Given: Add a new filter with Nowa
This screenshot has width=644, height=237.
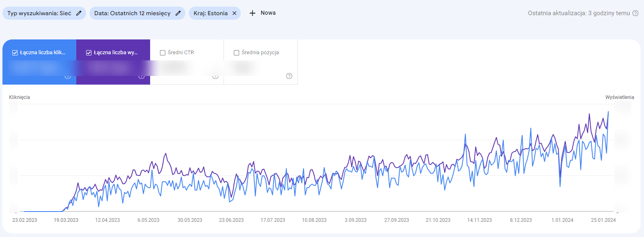Looking at the screenshot, I should (x=263, y=13).
